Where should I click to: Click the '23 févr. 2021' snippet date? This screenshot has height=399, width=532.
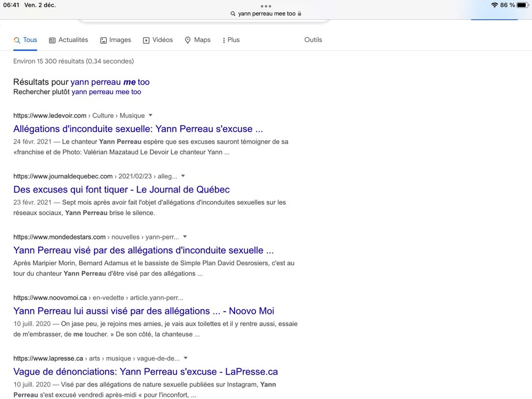[32, 203]
